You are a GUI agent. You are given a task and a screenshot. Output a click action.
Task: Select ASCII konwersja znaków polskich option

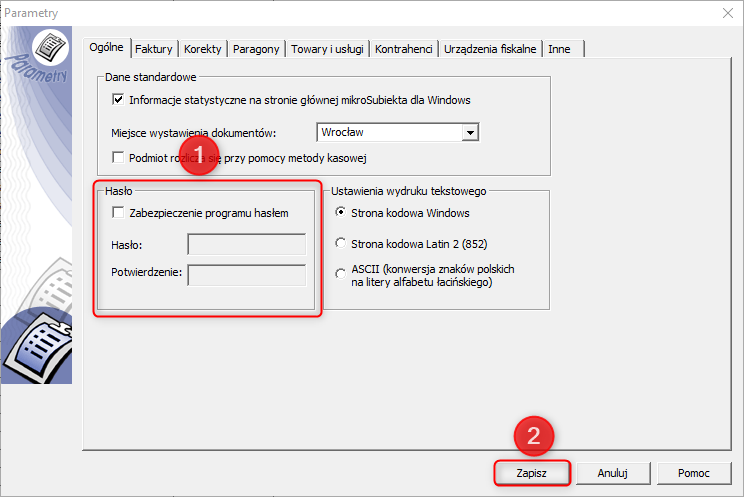(x=341, y=274)
